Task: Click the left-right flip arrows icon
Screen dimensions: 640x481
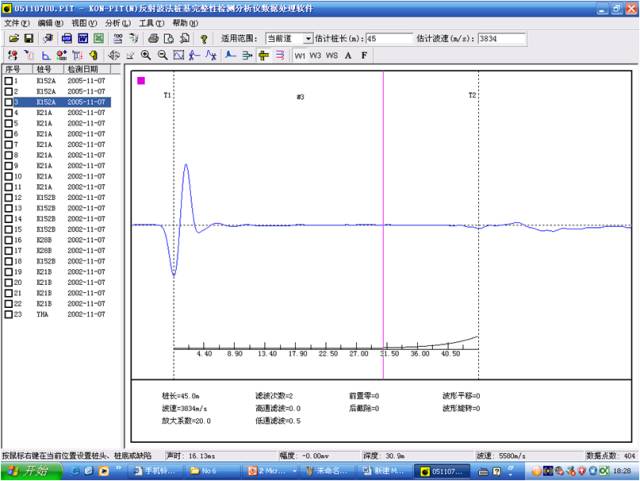Action: coord(114,55)
